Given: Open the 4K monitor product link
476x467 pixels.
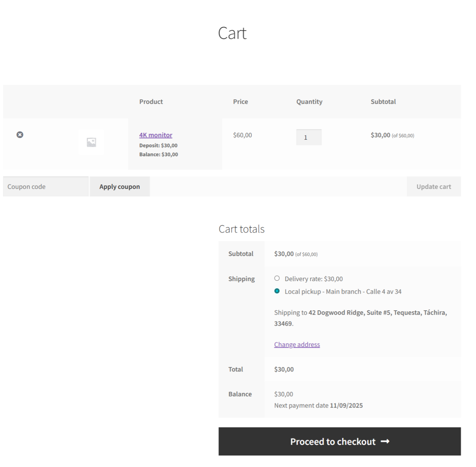Looking at the screenshot, I should point(155,135).
